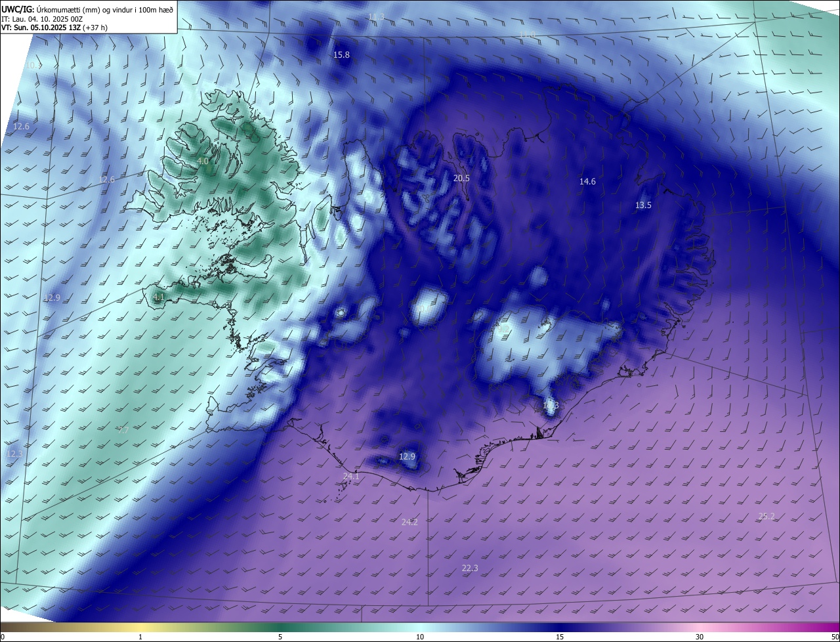Click the 12.3 value label
Image resolution: width=840 pixels, height=642 pixels.
[x=14, y=454]
